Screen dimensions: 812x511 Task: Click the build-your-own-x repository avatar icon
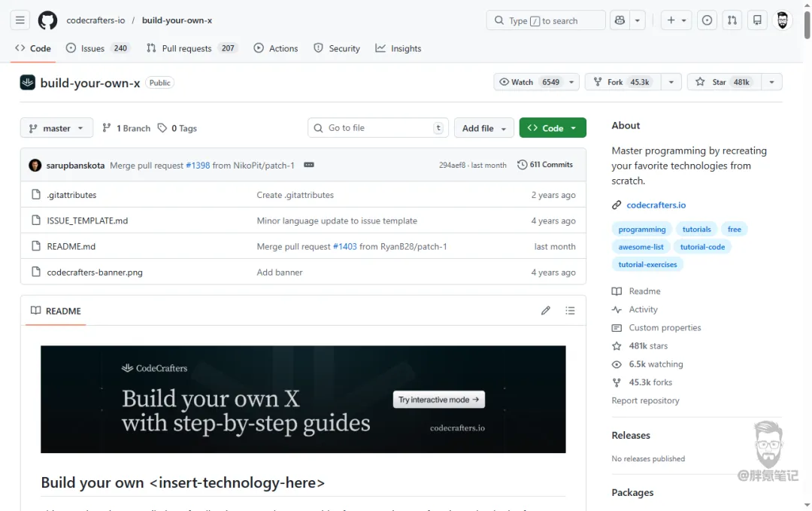[x=28, y=82]
